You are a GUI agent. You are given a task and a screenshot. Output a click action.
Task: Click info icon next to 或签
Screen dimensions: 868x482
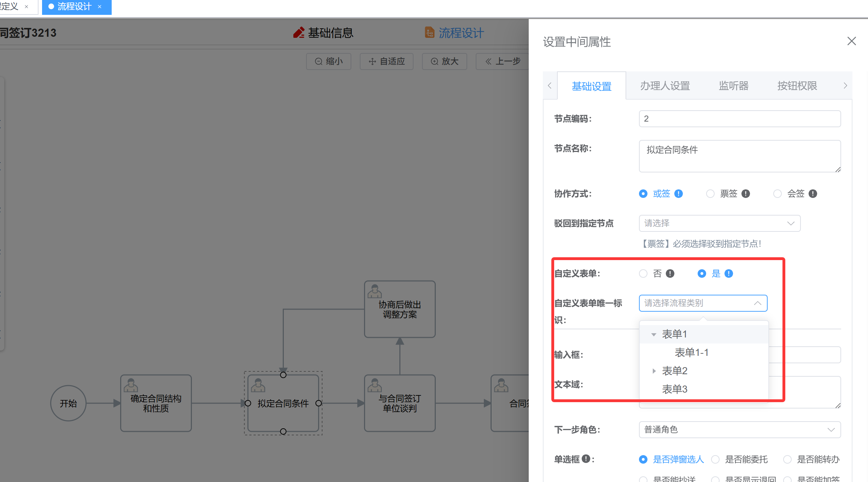[678, 194]
